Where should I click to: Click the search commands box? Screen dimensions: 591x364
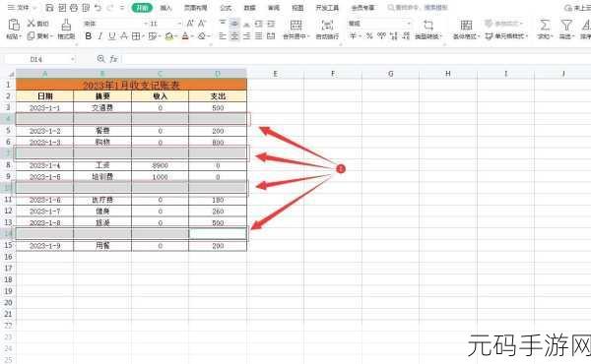click(x=419, y=7)
